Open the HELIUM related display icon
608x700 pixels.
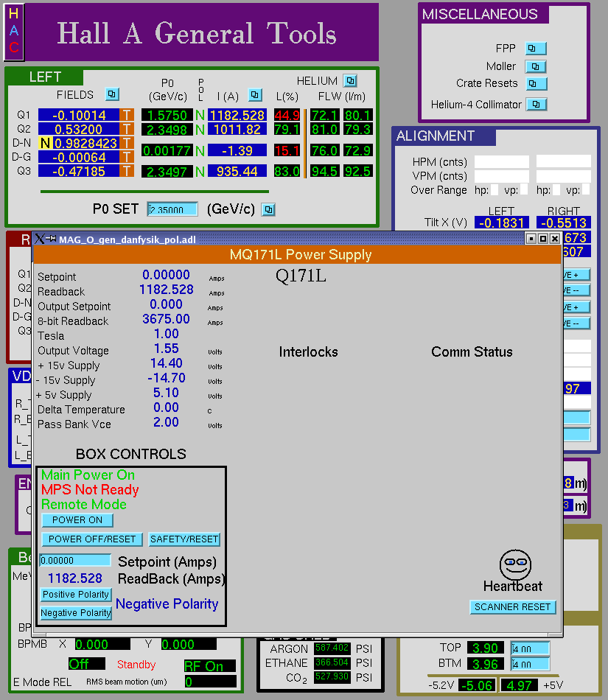tap(350, 81)
